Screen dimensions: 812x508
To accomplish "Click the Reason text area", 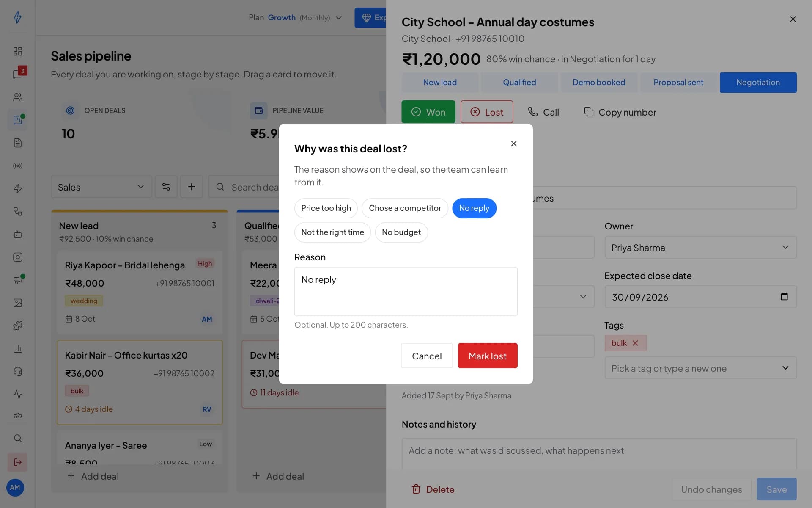I will 406,291.
